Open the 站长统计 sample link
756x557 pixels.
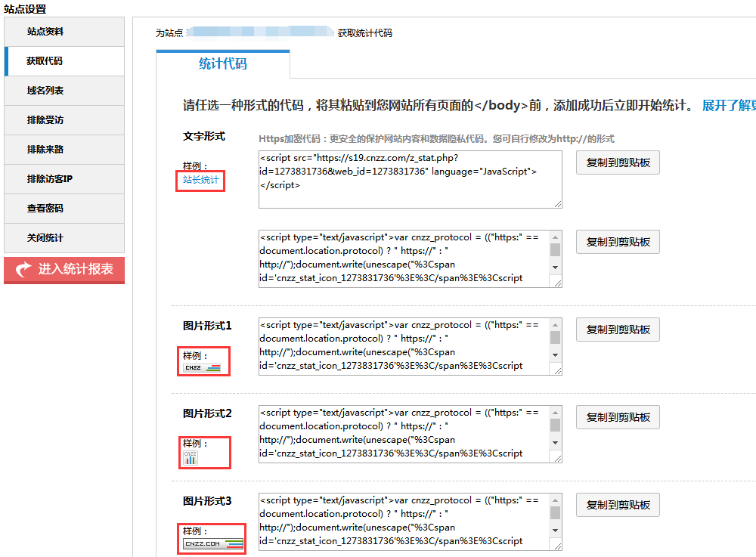pyautogui.click(x=201, y=180)
